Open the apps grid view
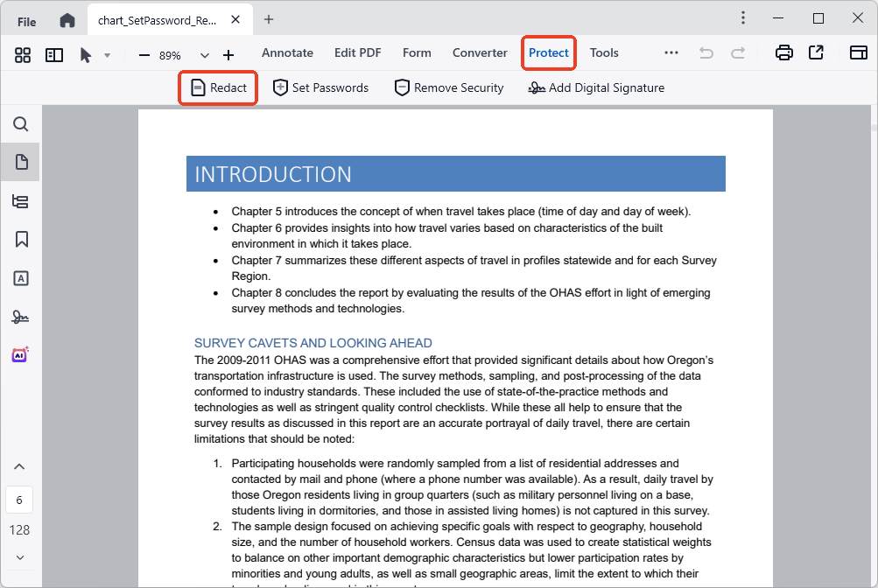 (x=23, y=54)
